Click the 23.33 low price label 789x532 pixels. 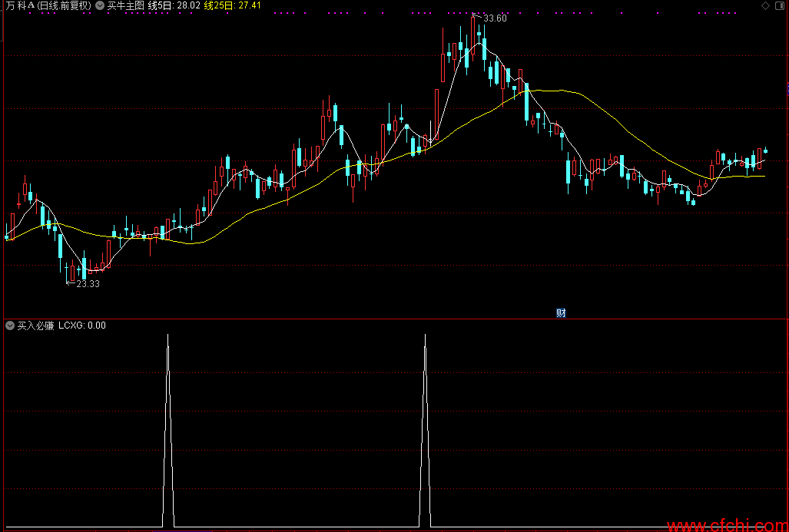88,284
